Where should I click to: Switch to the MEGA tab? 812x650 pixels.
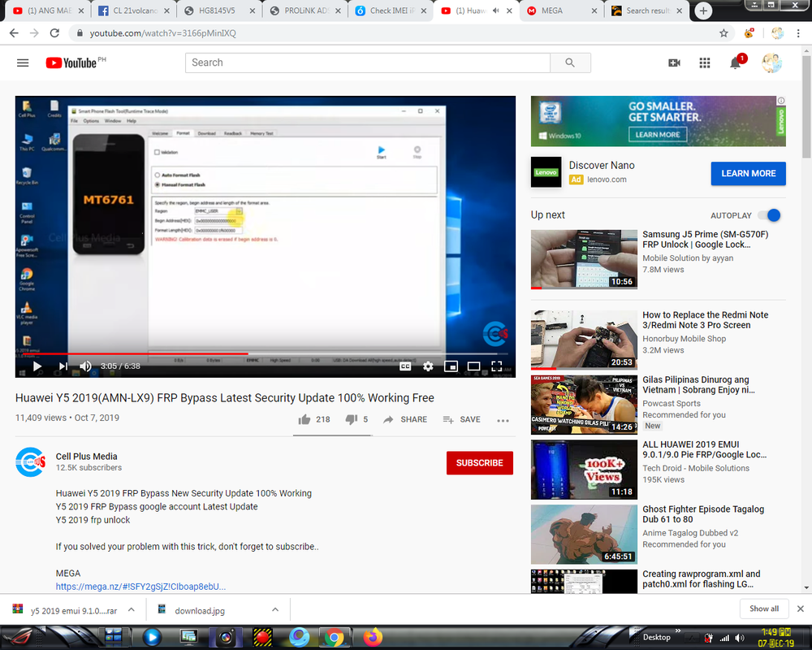pos(562,11)
